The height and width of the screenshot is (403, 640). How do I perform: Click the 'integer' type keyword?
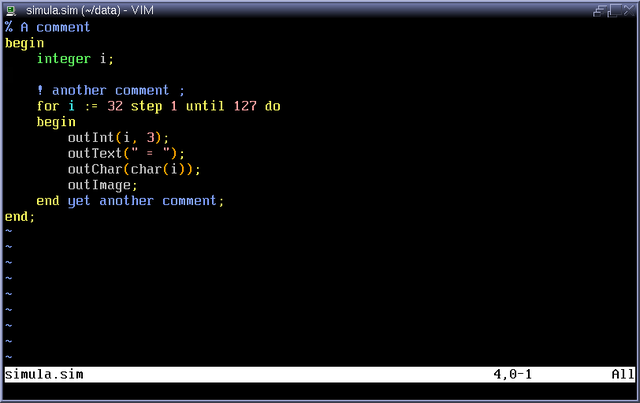[64, 59]
